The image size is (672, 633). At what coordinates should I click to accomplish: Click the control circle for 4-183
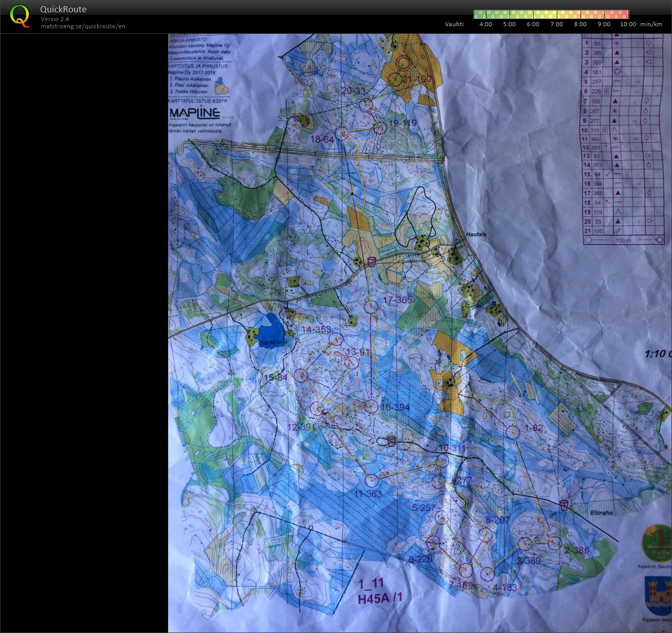tap(487, 574)
